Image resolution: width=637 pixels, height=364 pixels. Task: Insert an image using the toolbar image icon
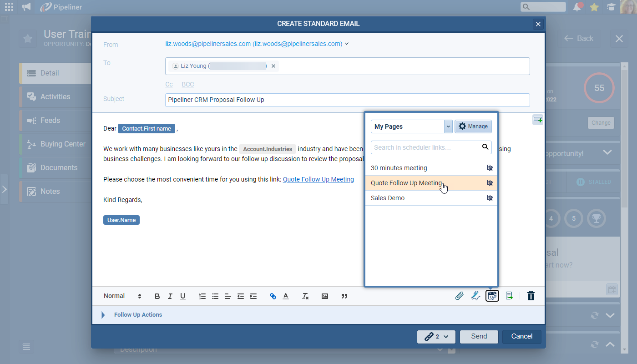point(325,296)
